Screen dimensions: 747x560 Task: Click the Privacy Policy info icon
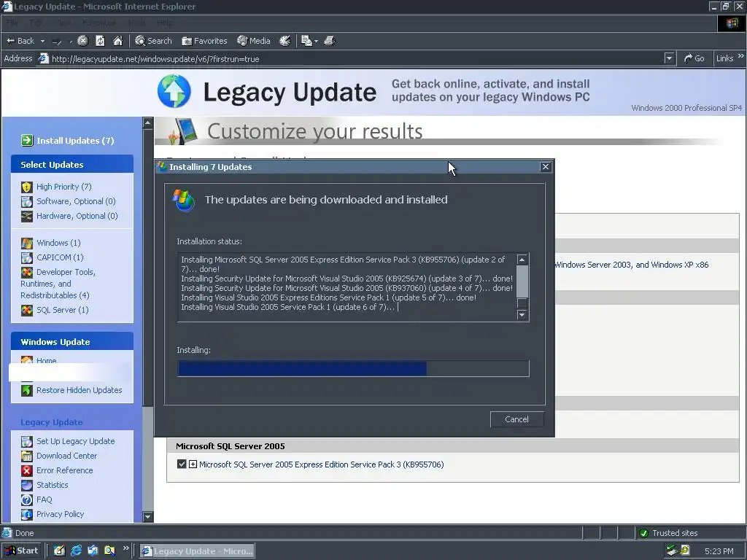(x=27, y=514)
